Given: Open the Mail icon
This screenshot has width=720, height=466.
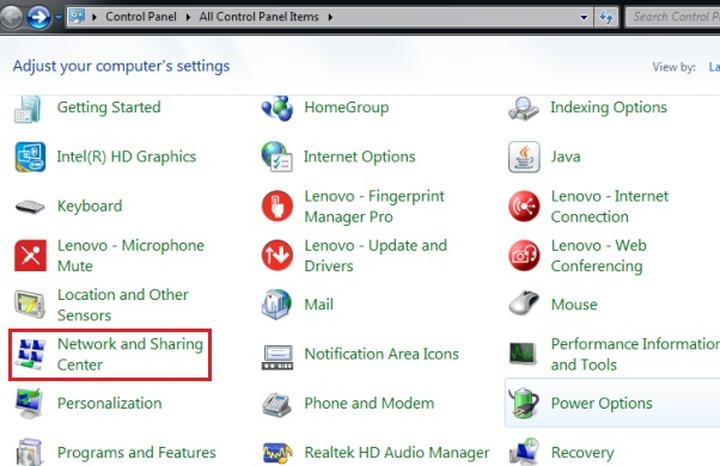Looking at the screenshot, I should (x=276, y=304).
